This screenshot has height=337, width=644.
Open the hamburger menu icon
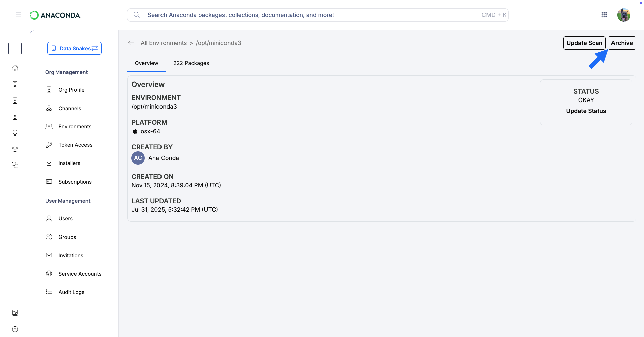pyautogui.click(x=19, y=15)
